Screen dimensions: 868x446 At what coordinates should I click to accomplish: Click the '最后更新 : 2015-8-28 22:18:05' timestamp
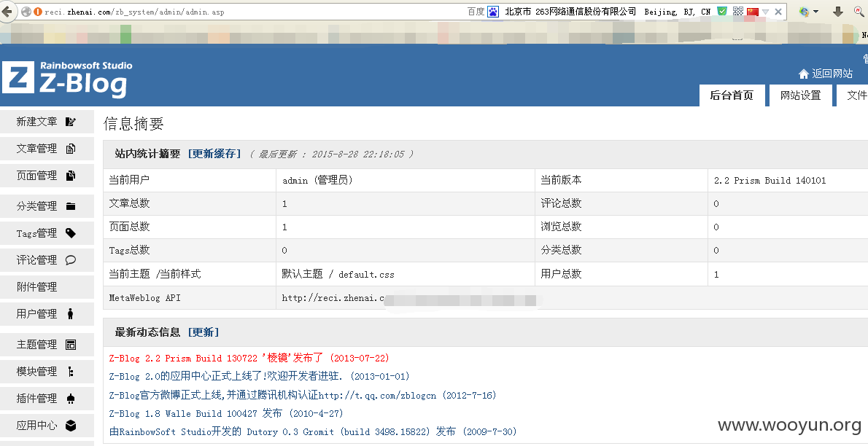[331, 154]
